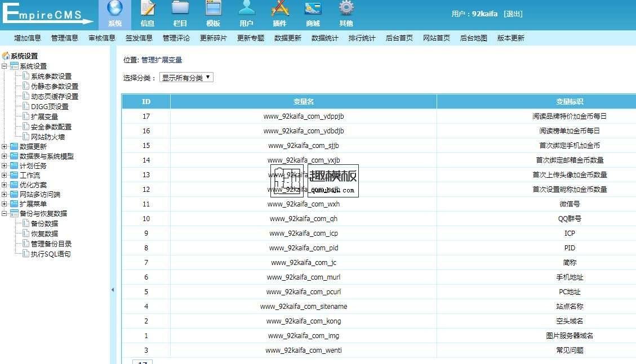This screenshot has height=364, width=636.
Task: Open 执行SQL语句 in the tree
Action: tap(51, 254)
